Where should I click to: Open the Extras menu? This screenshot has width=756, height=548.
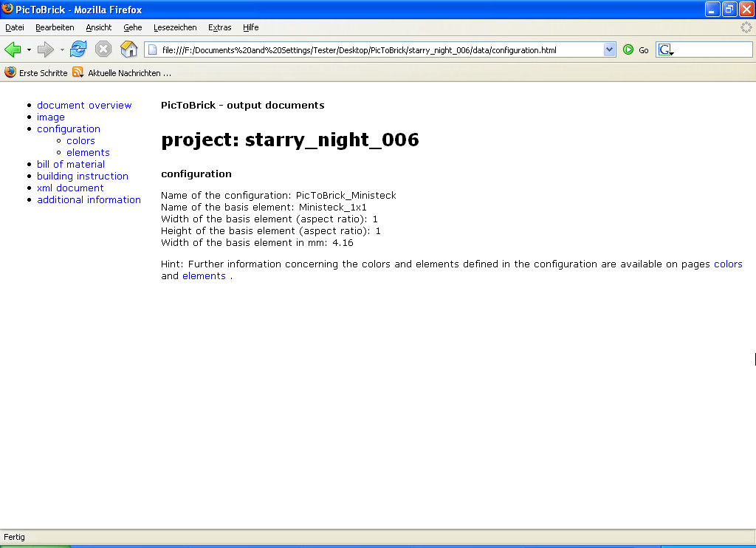pyautogui.click(x=220, y=27)
